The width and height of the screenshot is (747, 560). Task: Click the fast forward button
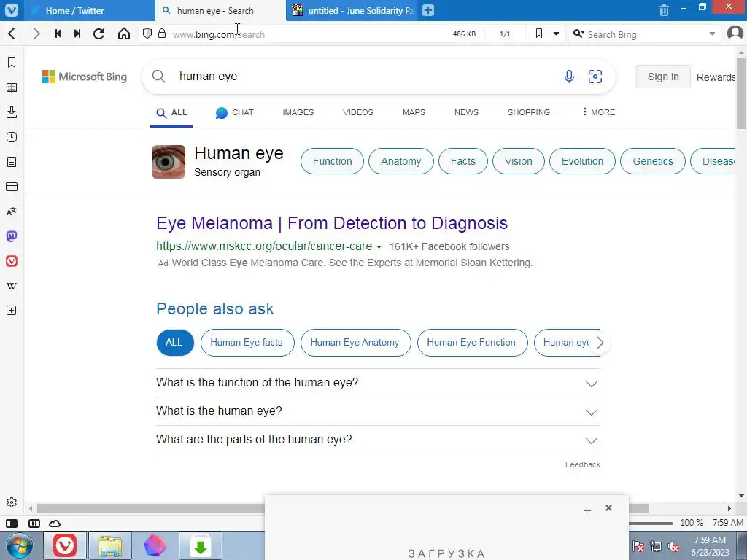point(77,34)
